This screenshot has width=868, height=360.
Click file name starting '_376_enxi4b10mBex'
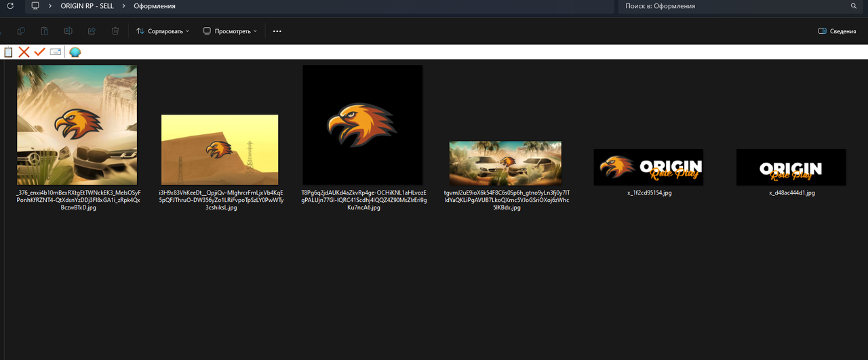click(78, 200)
